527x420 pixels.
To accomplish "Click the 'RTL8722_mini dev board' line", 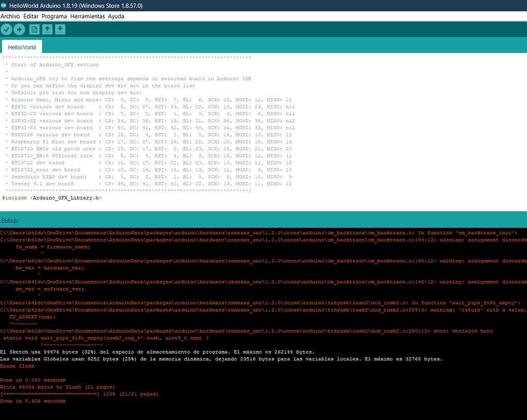I will [149, 170].
